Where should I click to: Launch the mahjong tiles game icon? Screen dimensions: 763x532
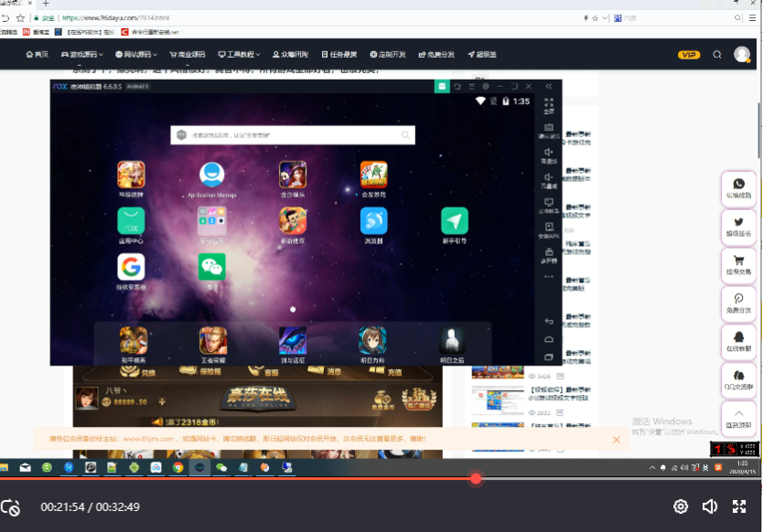point(373,175)
